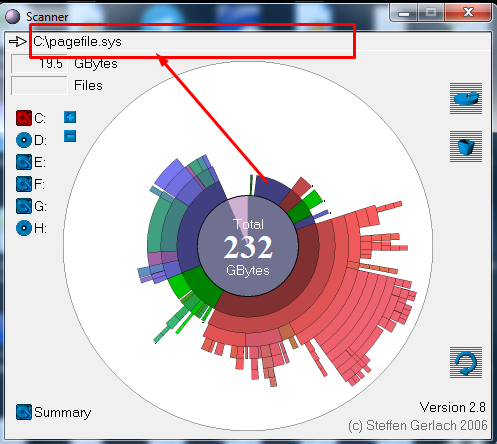
Task: Click the Total 232 GBytes center circle
Action: (x=248, y=246)
